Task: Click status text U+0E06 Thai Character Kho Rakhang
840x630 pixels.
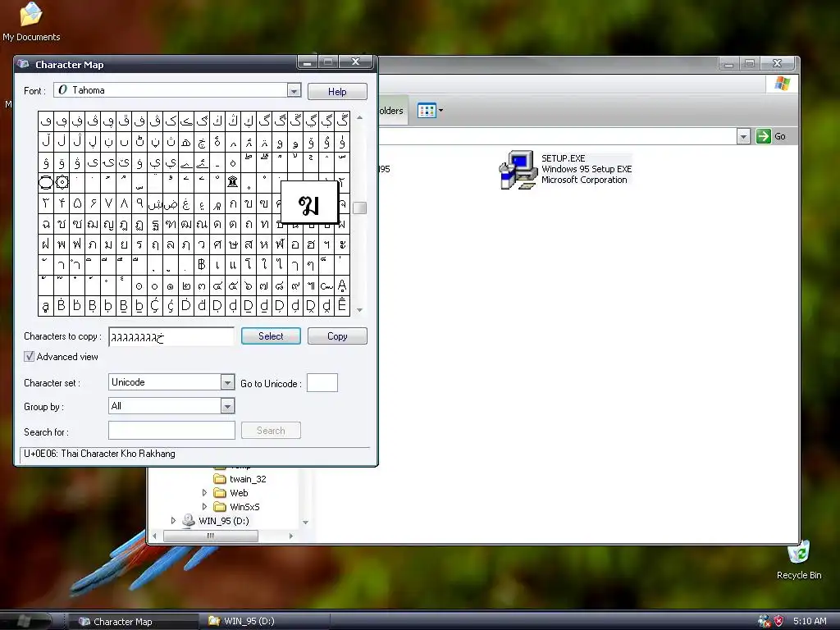Action: pyautogui.click(x=99, y=454)
